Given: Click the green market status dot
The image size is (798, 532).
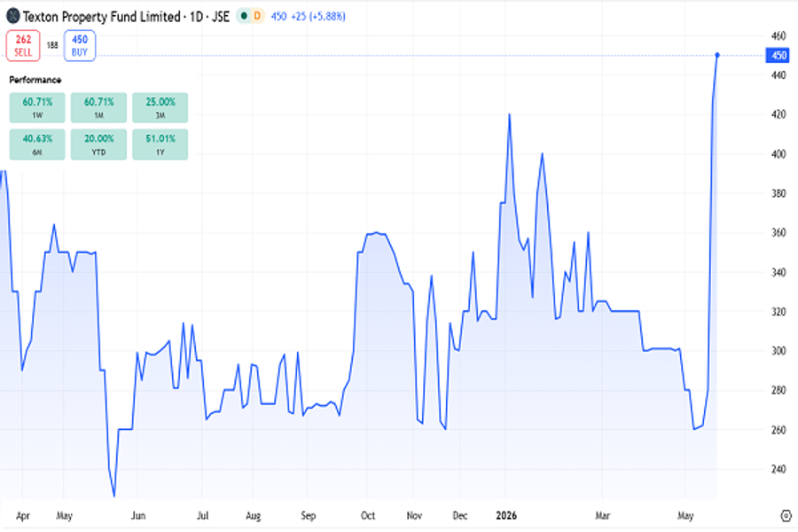Looking at the screenshot, I should coord(245,16).
